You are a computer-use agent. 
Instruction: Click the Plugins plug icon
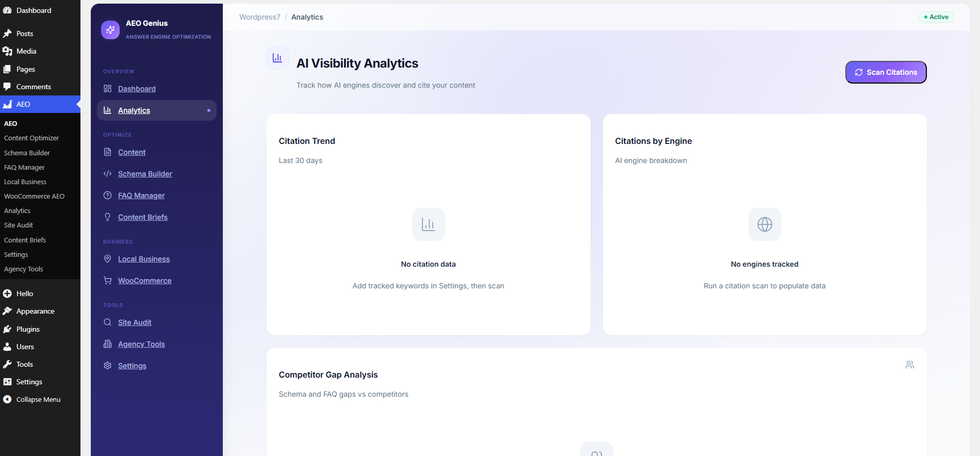tap(7, 329)
